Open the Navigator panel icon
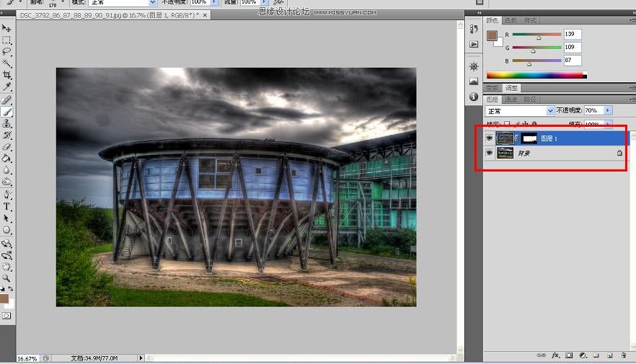The width and height of the screenshot is (636, 364). point(474,66)
